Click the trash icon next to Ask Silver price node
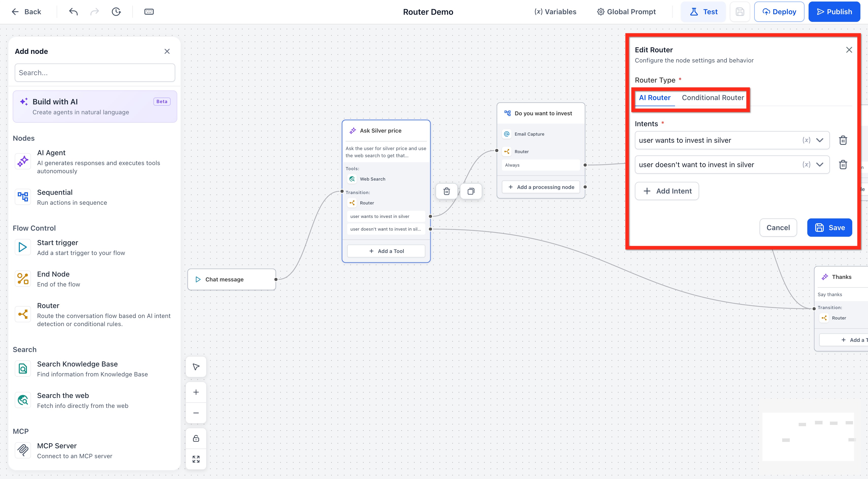This screenshot has width=868, height=479. coord(446,191)
